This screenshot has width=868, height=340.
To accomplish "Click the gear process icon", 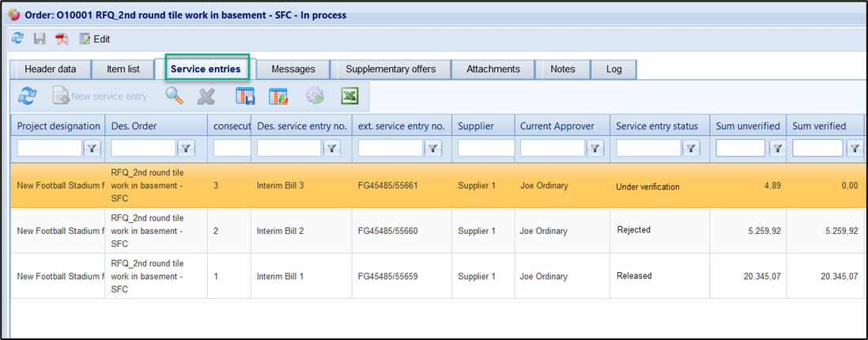I will pos(315,96).
